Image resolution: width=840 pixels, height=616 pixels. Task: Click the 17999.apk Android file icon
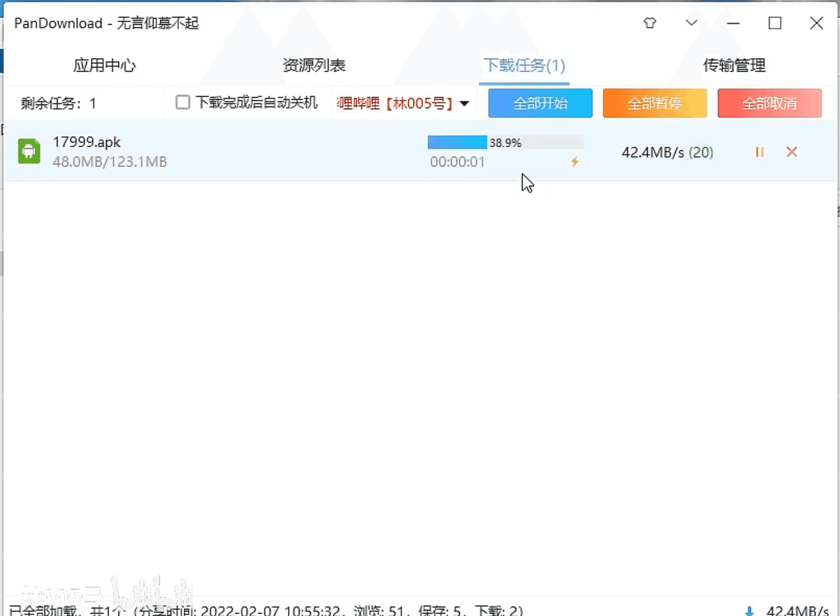tap(29, 151)
